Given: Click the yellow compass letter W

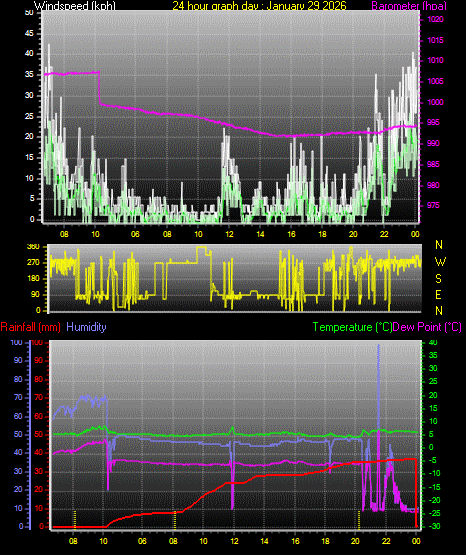Looking at the screenshot, I should pyautogui.click(x=440, y=262).
